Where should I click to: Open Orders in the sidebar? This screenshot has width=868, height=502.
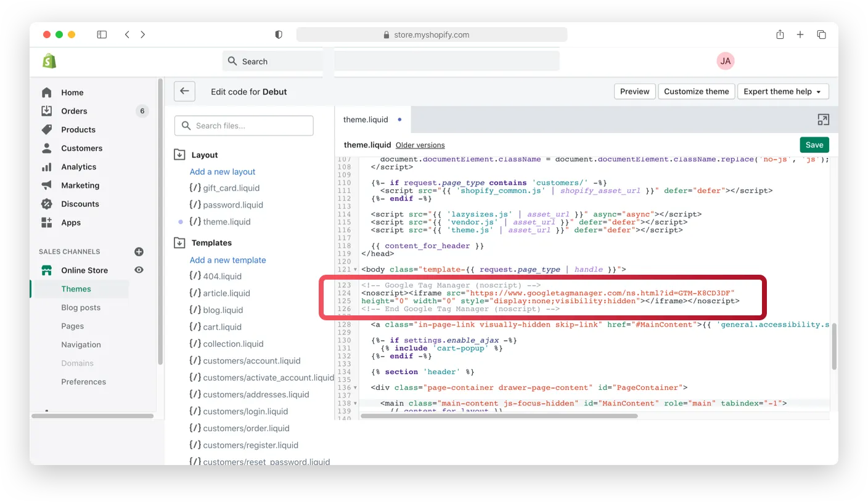coord(74,111)
